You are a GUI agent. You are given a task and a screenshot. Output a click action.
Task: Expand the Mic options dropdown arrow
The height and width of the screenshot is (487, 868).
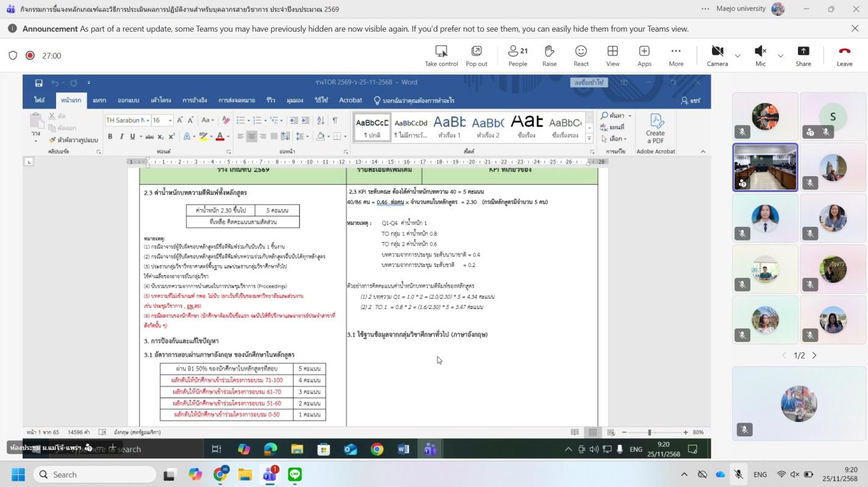780,55
